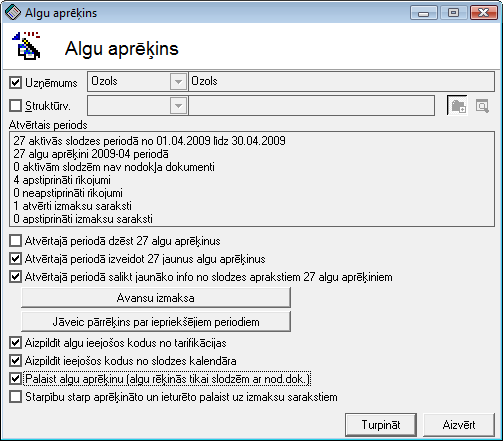
Task: Click Jāveic pārrēķins par iepriekšējiem periodiem button
Action: tap(156, 322)
